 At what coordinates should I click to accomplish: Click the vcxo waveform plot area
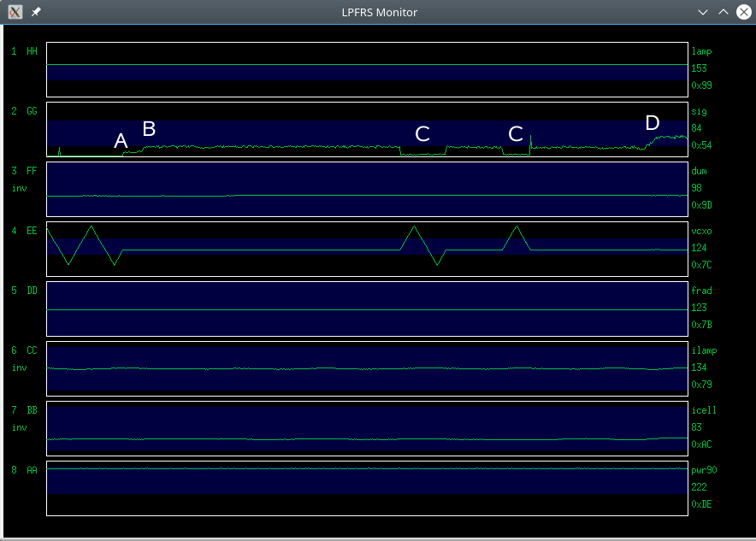368,249
